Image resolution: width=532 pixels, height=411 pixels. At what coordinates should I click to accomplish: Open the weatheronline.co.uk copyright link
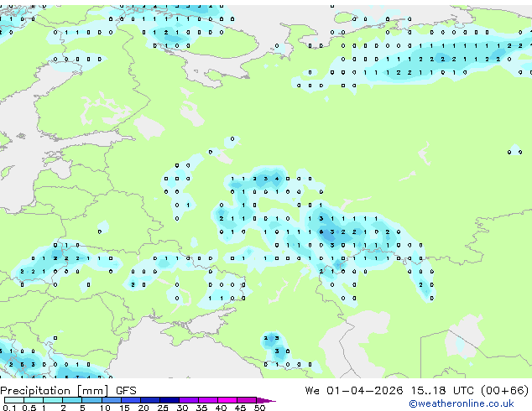click(462, 403)
